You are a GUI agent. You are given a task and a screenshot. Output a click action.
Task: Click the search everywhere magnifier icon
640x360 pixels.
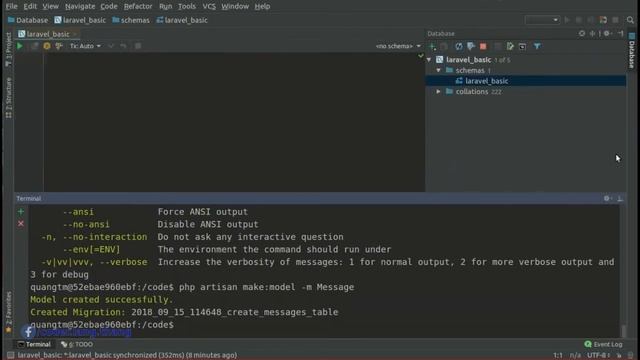coord(630,20)
